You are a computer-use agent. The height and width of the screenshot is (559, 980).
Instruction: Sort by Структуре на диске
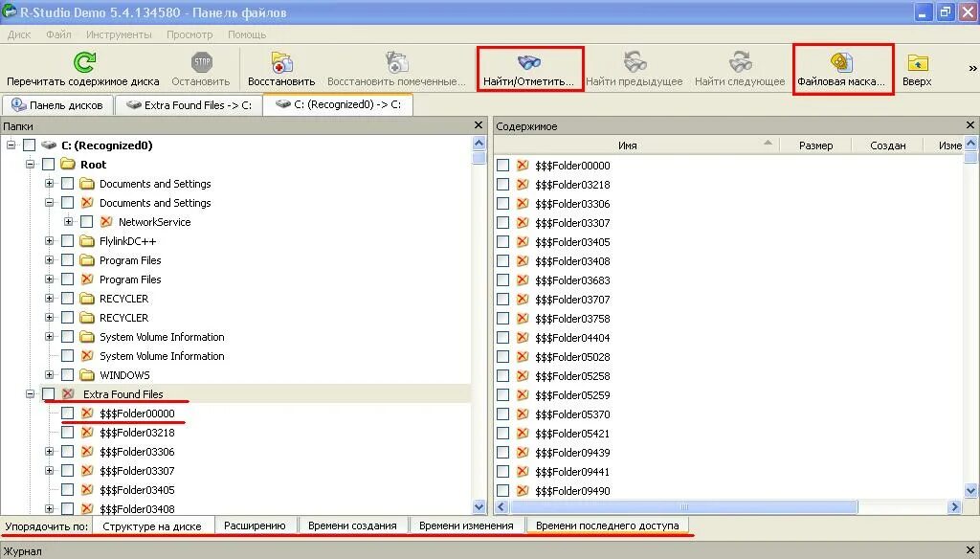pyautogui.click(x=152, y=525)
